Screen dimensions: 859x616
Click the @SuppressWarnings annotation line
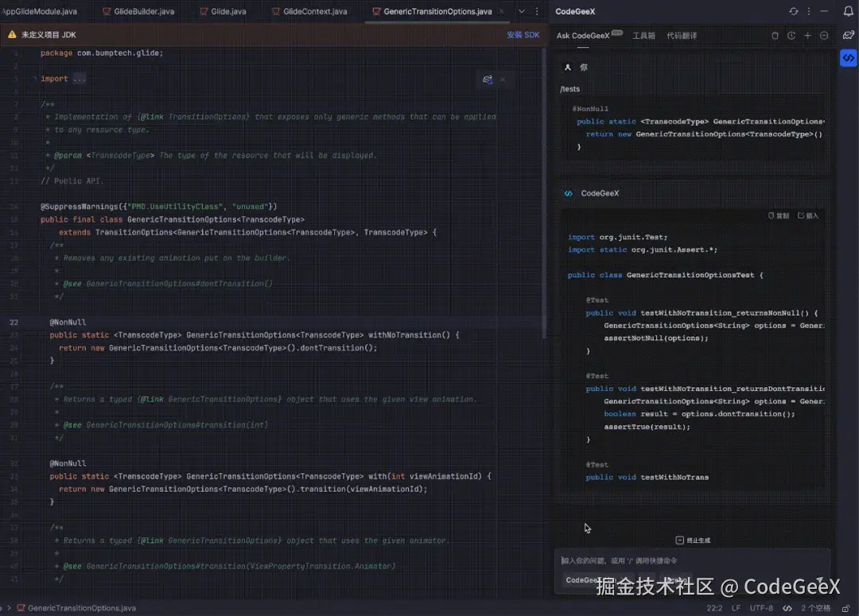click(x=158, y=207)
